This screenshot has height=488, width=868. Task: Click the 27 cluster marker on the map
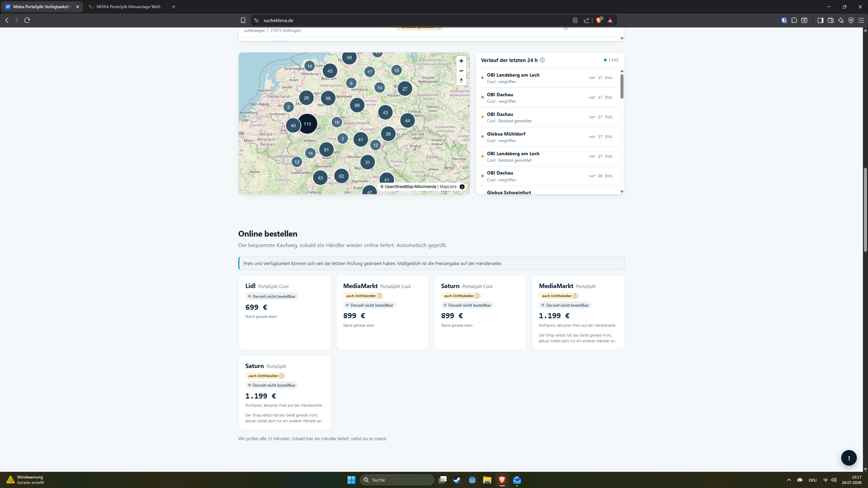[405, 89]
